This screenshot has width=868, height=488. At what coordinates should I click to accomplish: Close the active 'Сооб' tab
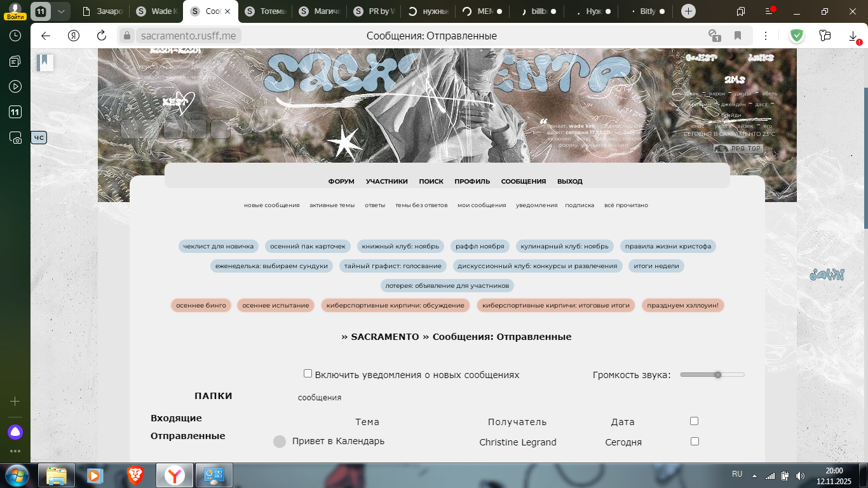coord(227,11)
